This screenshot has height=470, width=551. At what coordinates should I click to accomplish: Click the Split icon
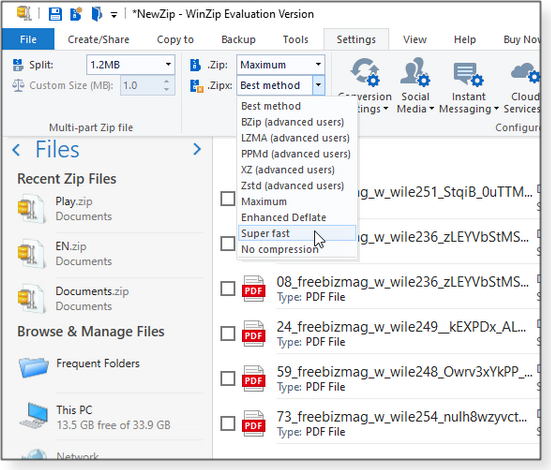18,65
